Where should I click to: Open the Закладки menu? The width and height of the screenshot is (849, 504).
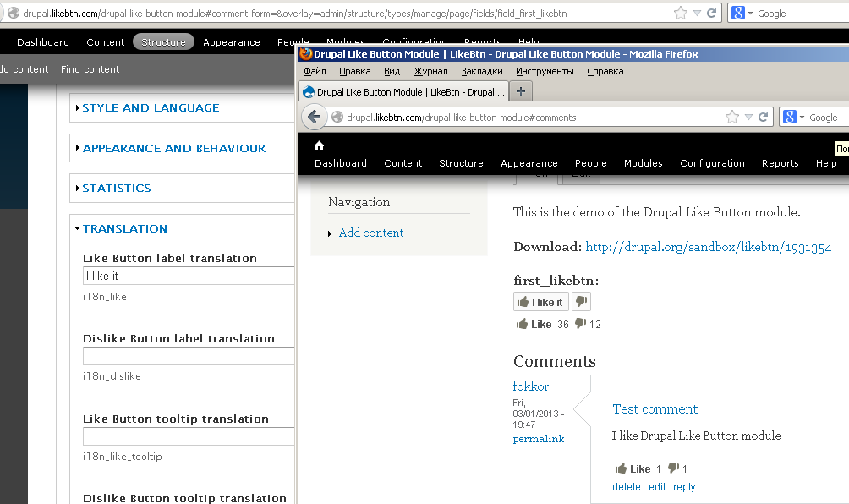482,71
